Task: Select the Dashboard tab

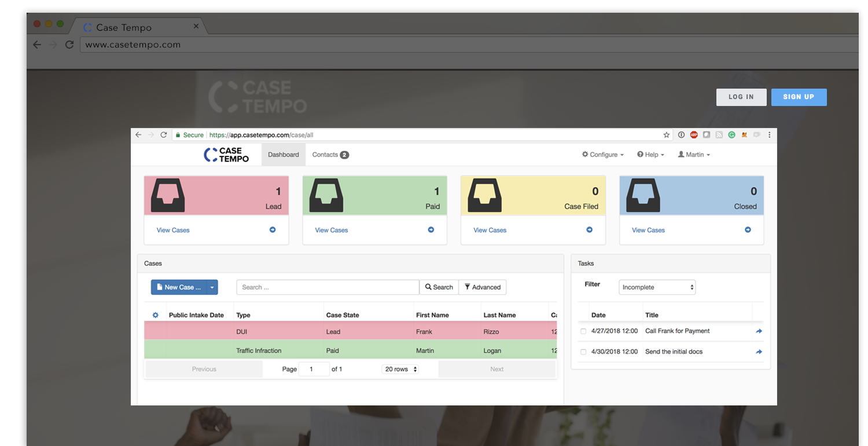Action: point(283,154)
